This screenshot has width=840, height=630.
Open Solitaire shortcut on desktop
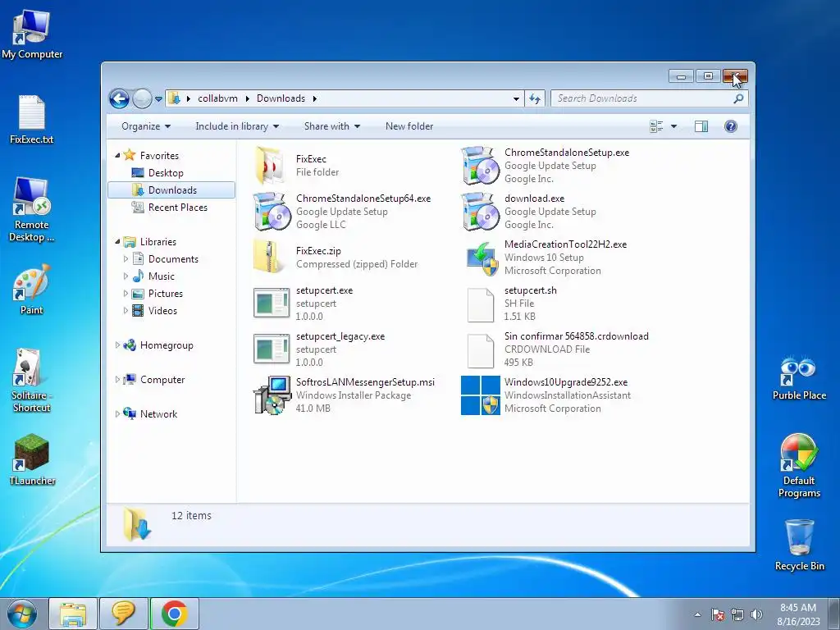coord(32,381)
